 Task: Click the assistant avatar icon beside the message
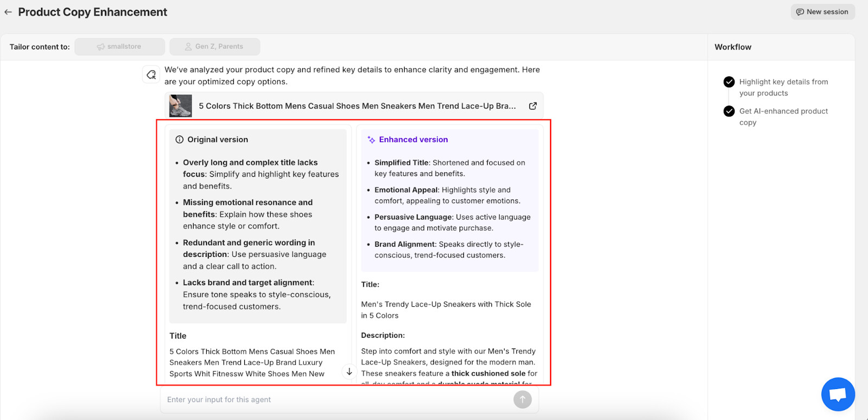click(151, 74)
